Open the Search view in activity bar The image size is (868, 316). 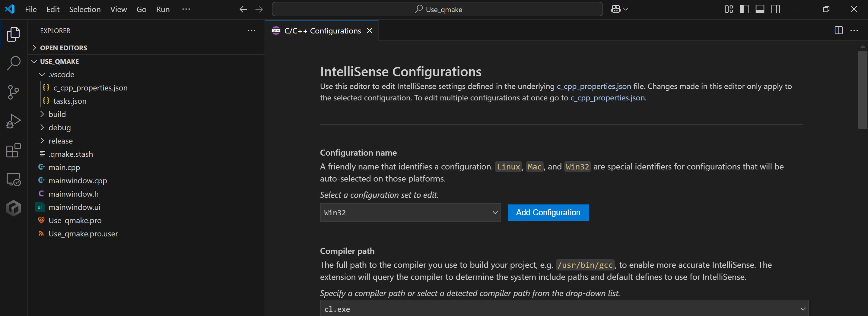click(14, 63)
